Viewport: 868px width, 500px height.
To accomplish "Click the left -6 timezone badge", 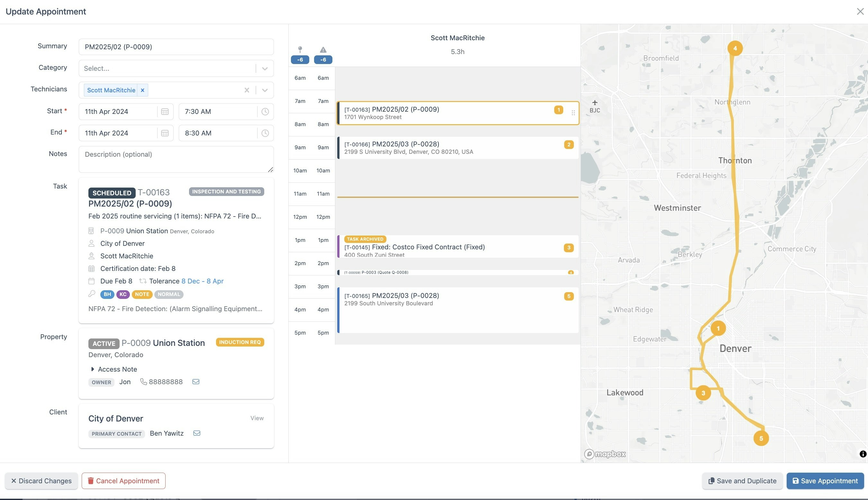I will [300, 60].
